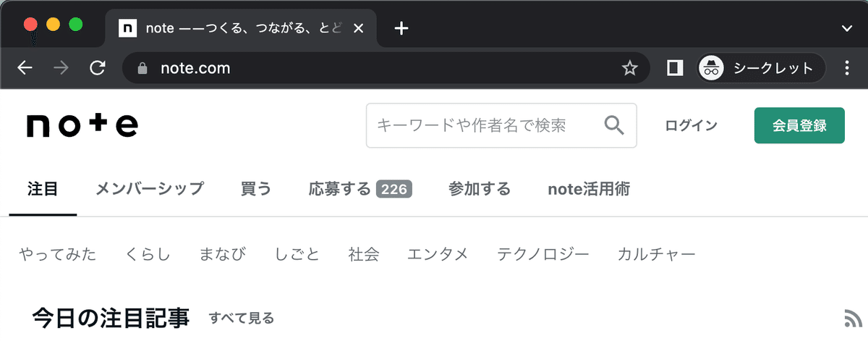Click the note logo
Image resolution: width=868 pixels, height=341 pixels.
coord(82,125)
